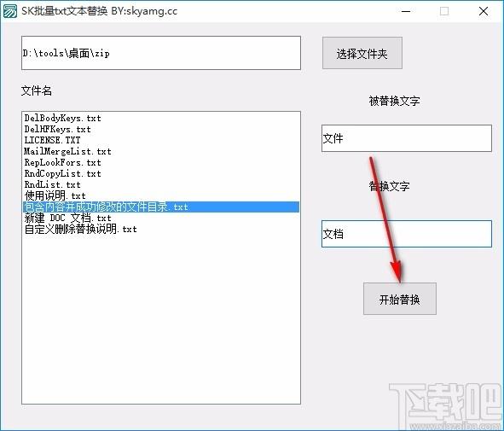Screen dimensions: 504x431
Task: Select RndCopyList.txt in the file list
Action: point(161,174)
